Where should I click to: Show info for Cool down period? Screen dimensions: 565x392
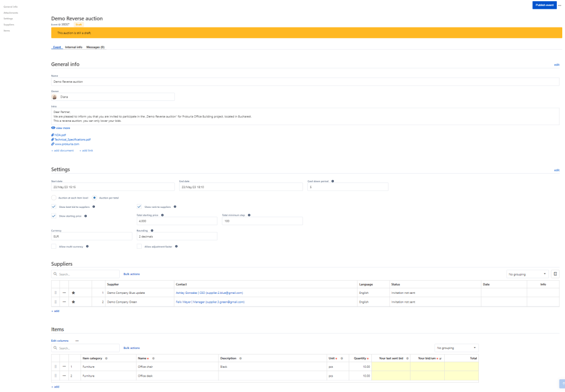(x=333, y=181)
